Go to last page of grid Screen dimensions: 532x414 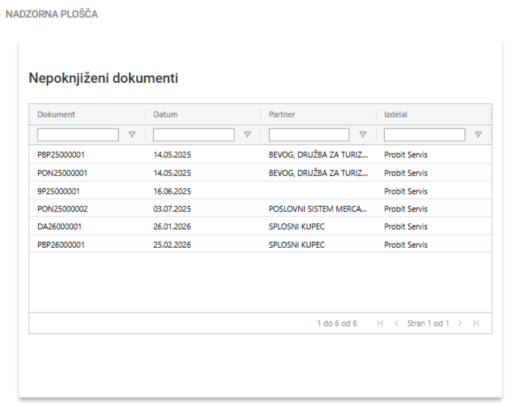coord(476,323)
